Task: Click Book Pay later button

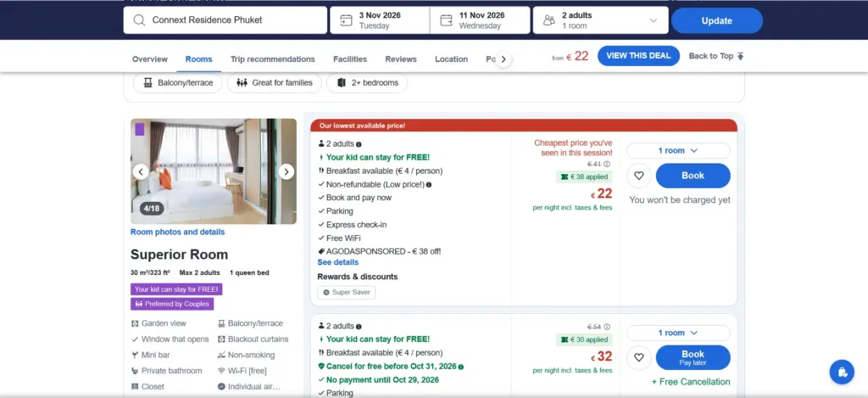Action: click(x=693, y=357)
